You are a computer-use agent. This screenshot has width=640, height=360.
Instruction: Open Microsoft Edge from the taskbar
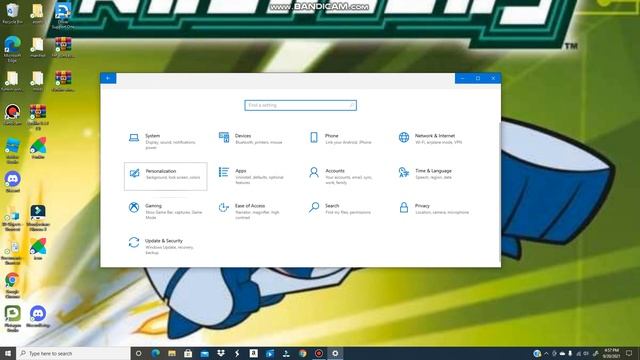[156, 353]
